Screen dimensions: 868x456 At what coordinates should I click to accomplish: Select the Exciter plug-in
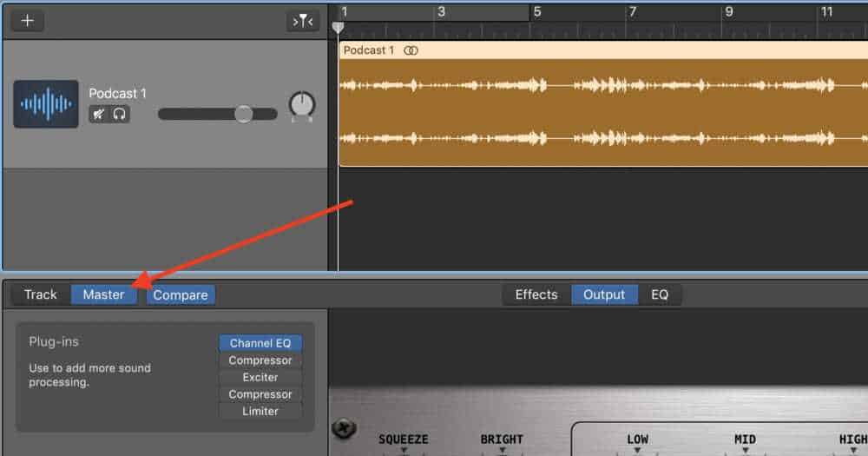(x=260, y=377)
